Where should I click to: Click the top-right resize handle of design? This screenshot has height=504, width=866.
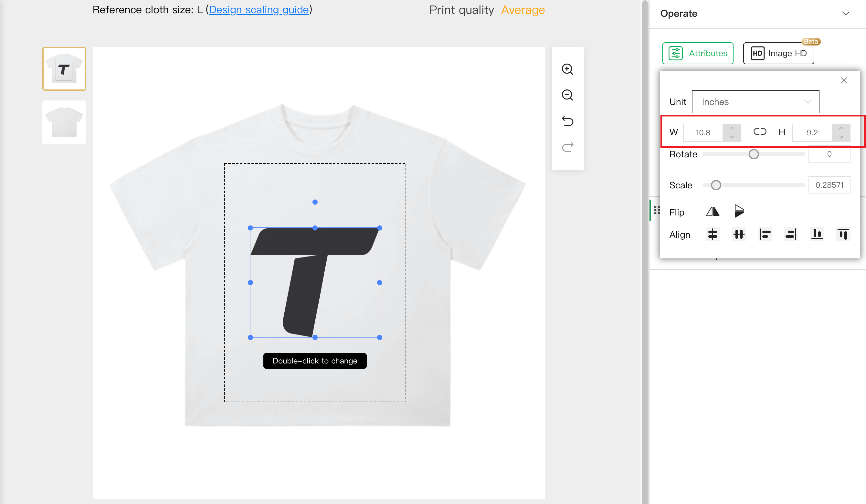tap(379, 228)
